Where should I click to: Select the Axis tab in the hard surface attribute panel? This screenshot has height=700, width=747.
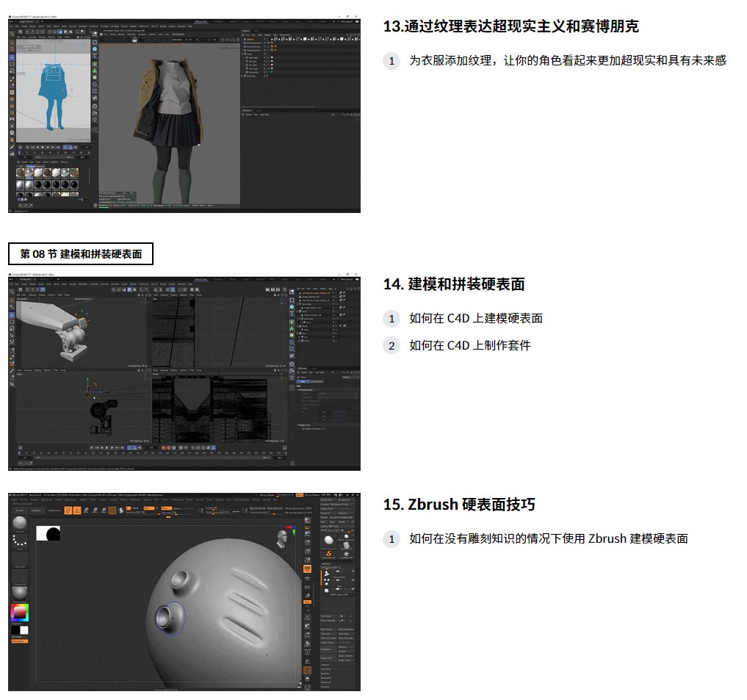(x=303, y=382)
